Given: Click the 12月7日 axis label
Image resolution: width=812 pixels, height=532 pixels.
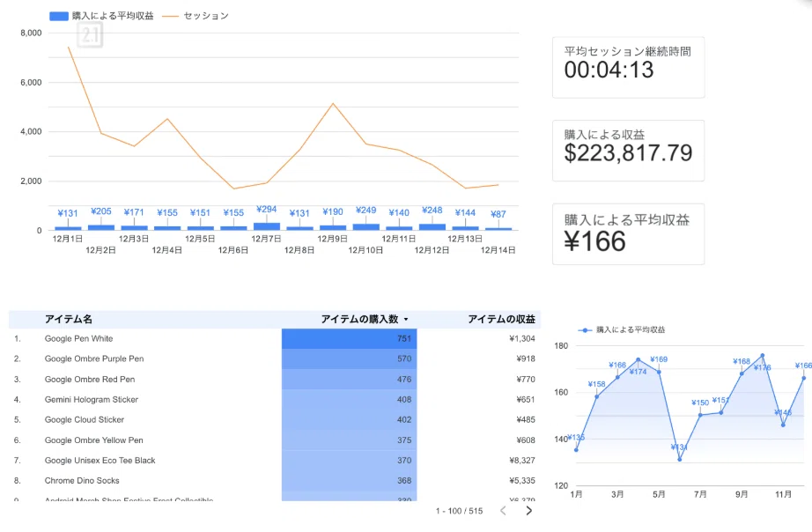Looking at the screenshot, I should [x=266, y=239].
